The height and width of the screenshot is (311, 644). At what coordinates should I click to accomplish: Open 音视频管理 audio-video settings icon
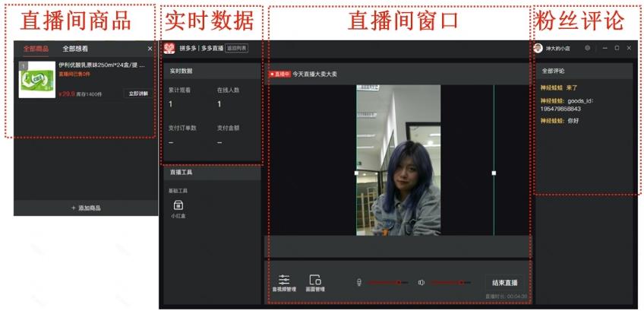click(284, 280)
